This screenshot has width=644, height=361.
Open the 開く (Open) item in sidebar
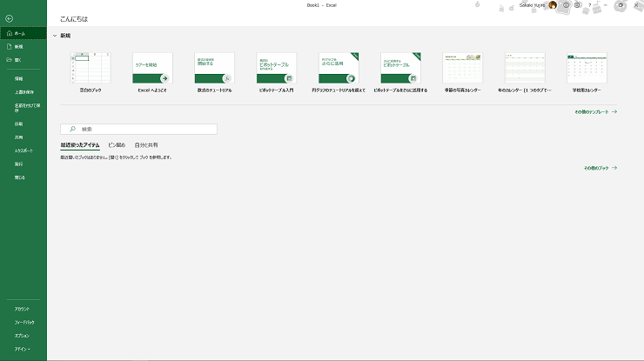pyautogui.click(x=23, y=60)
